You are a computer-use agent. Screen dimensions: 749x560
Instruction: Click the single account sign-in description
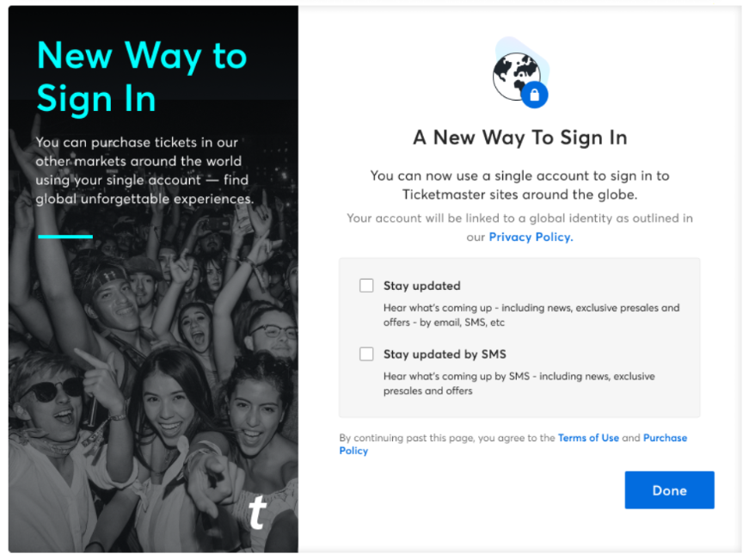coord(519,185)
